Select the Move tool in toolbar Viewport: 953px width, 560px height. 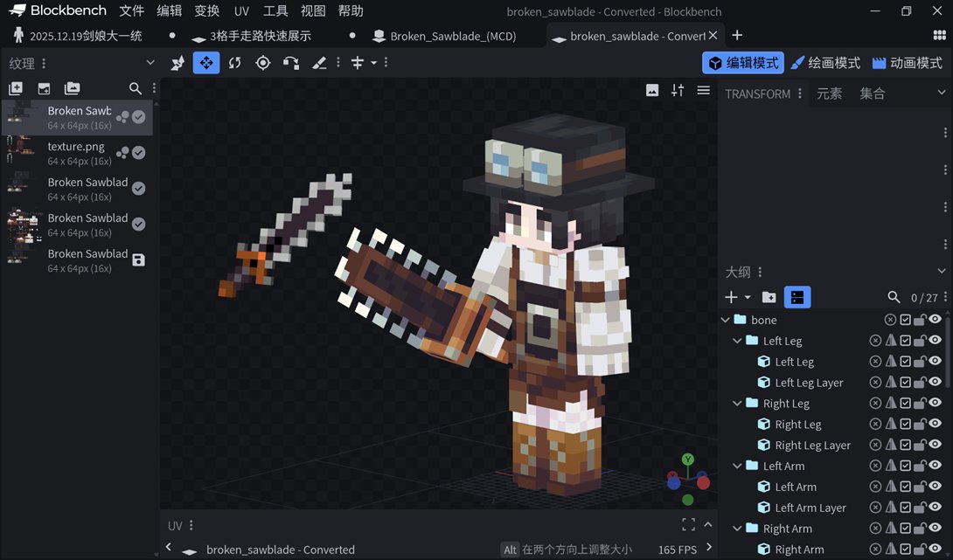coord(206,63)
